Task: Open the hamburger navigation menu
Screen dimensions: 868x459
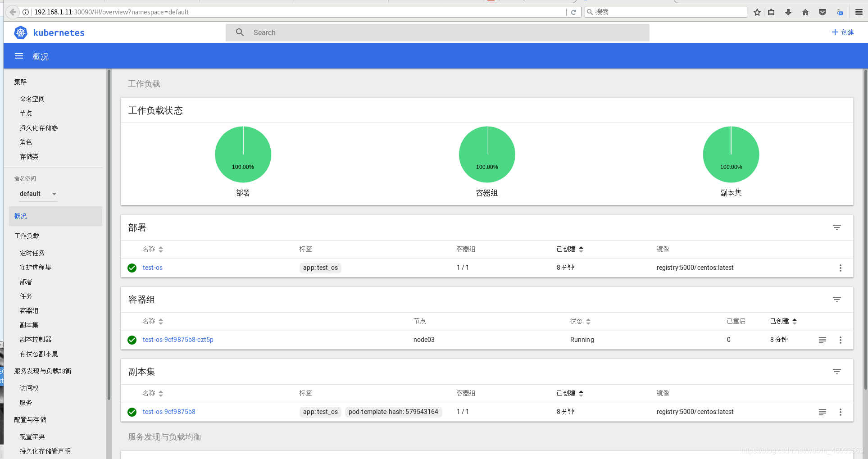Action: [x=19, y=56]
